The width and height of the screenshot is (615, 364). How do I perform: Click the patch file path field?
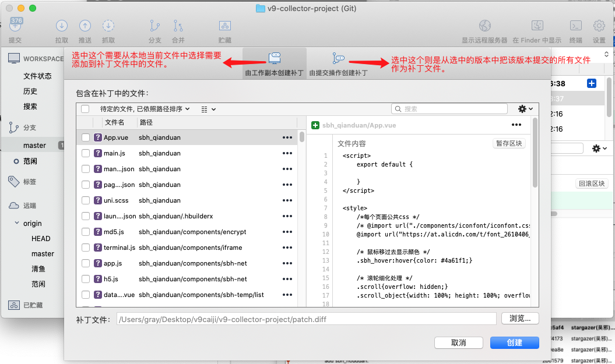[306, 319]
